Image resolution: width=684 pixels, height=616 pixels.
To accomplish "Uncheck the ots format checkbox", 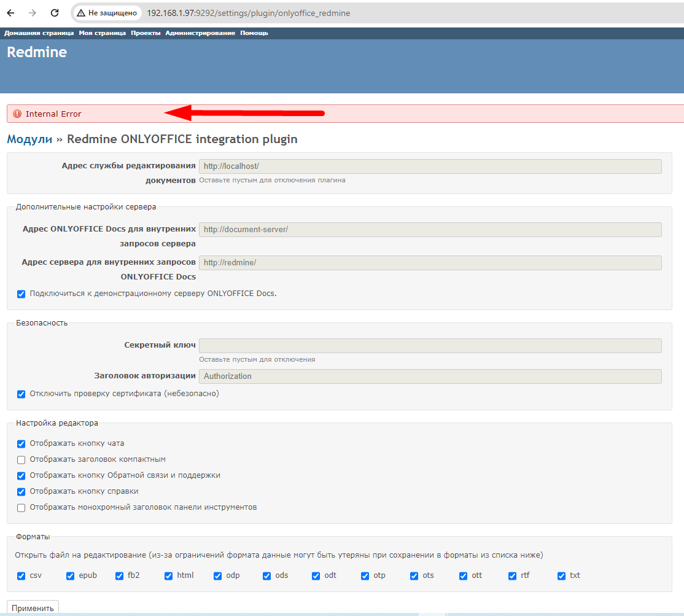I will [414, 576].
